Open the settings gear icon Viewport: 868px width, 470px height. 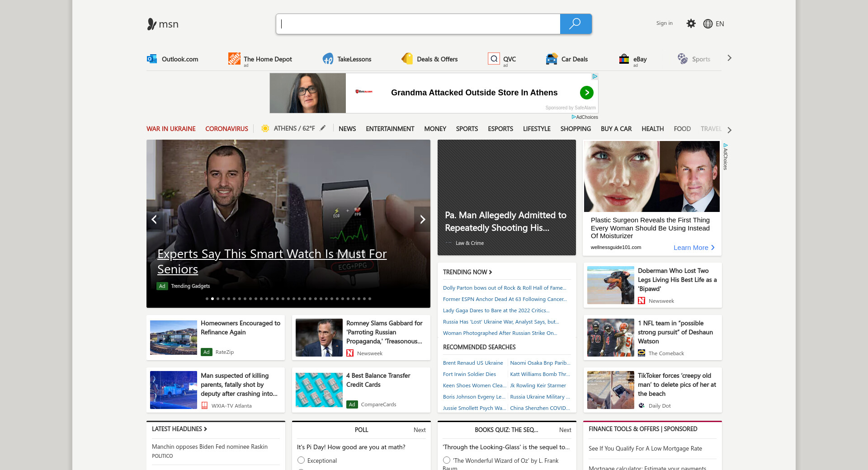691,23
